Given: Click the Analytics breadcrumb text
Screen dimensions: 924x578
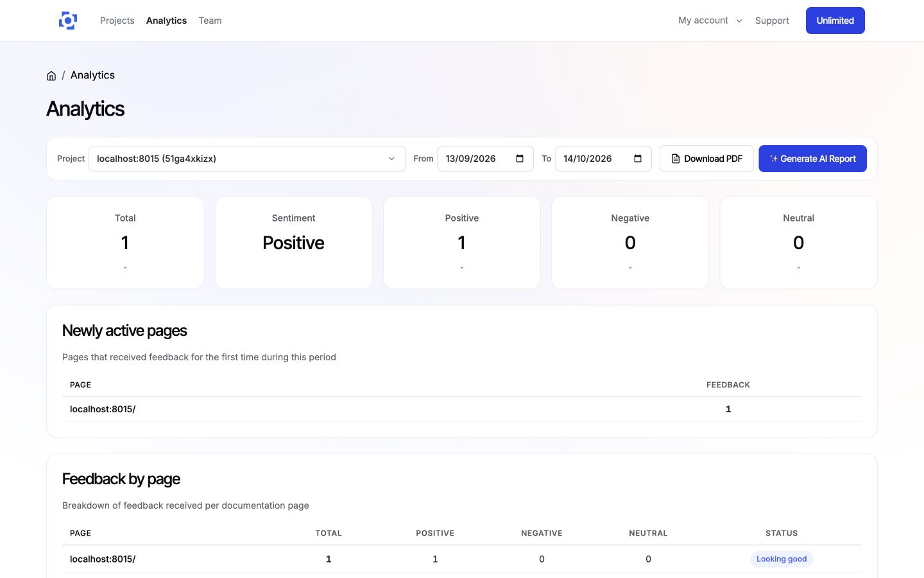Looking at the screenshot, I should click(x=92, y=75).
